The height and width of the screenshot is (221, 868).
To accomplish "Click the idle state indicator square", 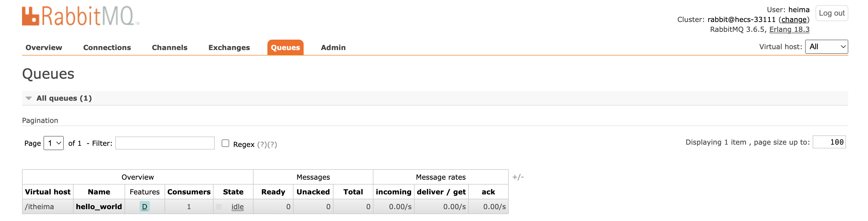I will point(219,207).
